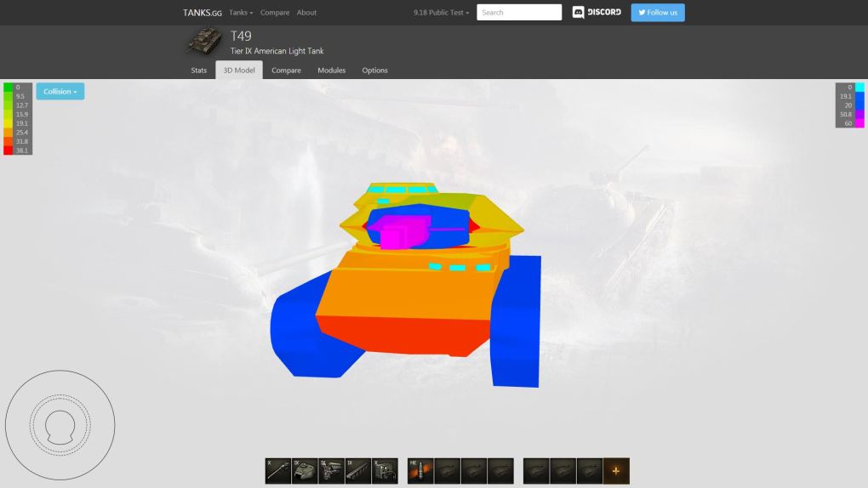Select the radio module icon

[x=385, y=470]
